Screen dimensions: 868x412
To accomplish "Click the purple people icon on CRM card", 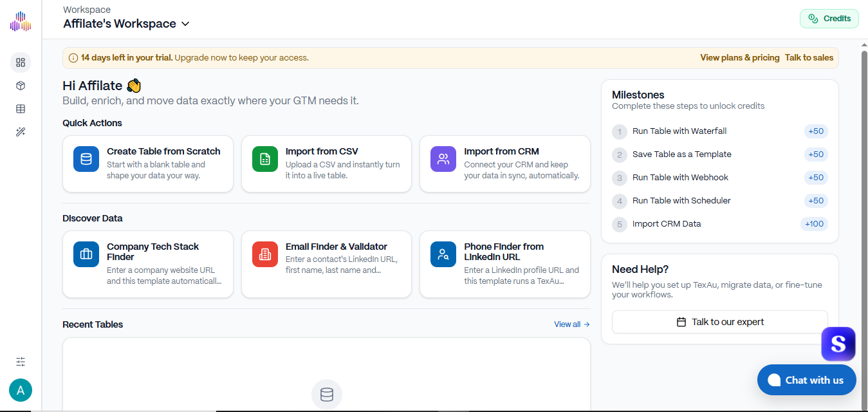I will (443, 159).
